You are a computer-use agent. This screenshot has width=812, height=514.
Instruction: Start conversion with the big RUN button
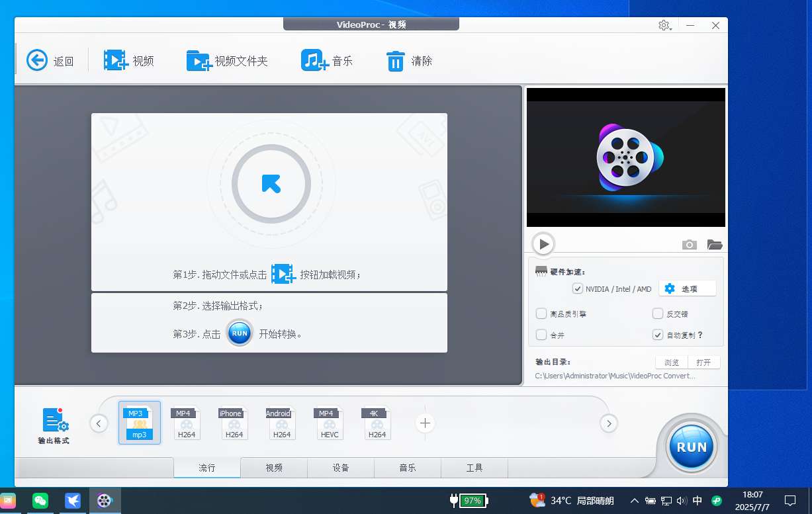click(x=692, y=447)
